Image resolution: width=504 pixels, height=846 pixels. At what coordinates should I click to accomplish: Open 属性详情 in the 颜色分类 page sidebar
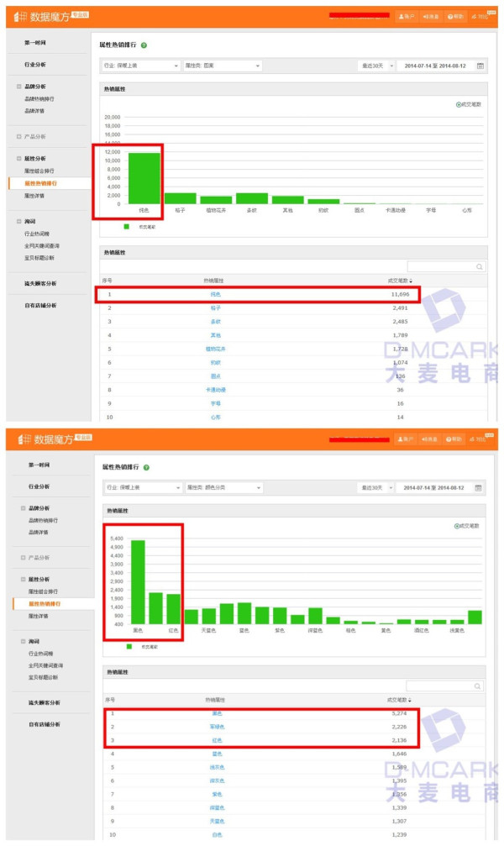click(39, 616)
